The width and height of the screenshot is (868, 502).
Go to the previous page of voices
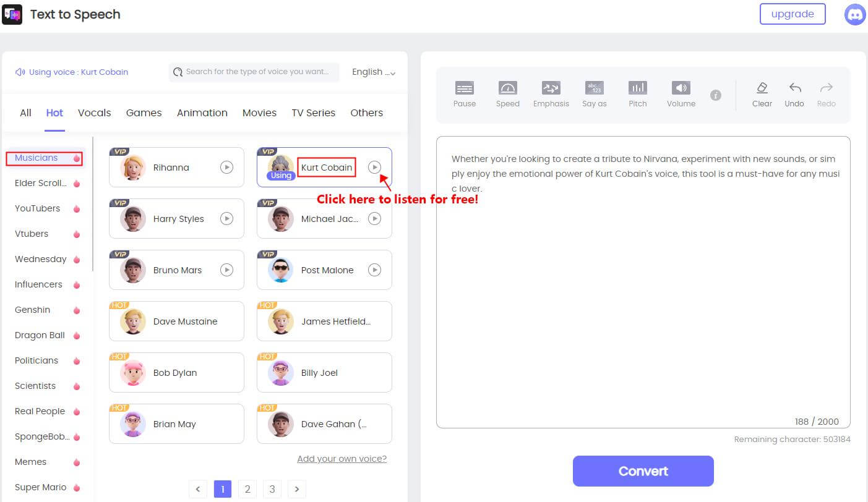198,489
